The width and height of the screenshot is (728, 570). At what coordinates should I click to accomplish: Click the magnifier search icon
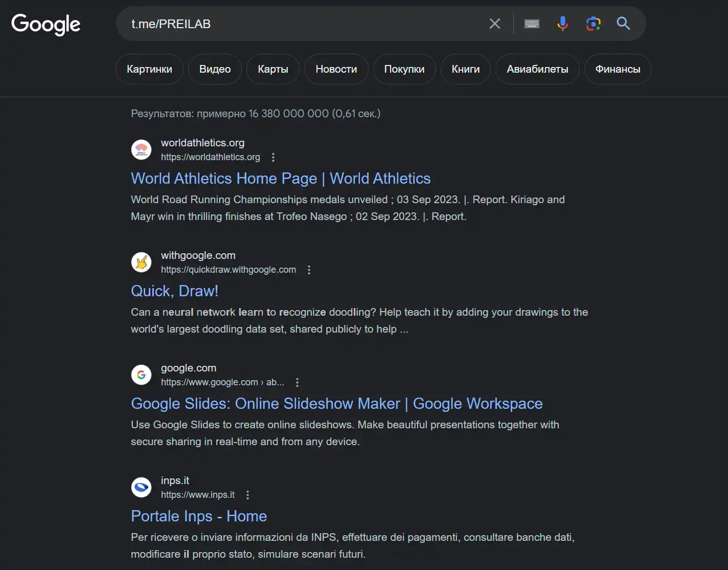(623, 24)
